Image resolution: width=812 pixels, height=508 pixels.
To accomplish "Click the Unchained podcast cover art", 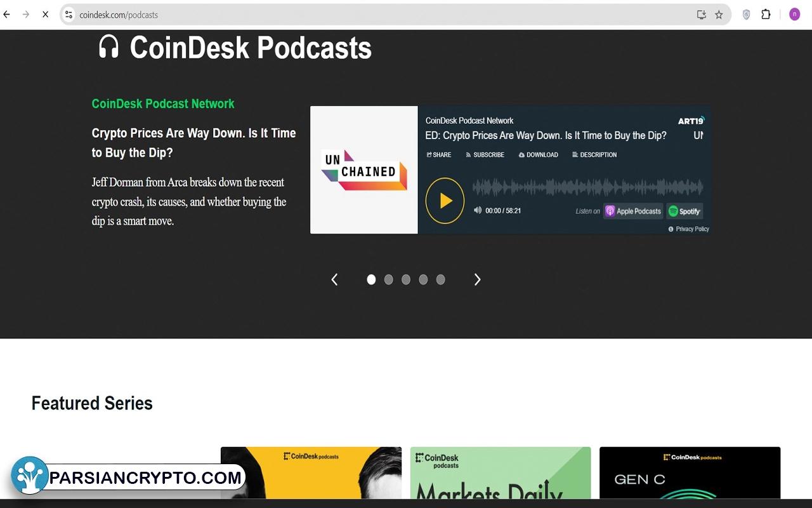I will point(364,170).
